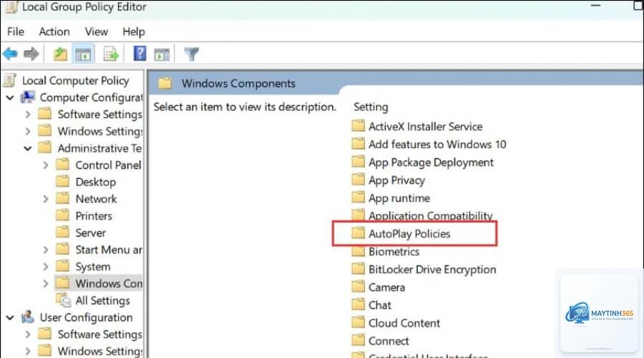Click the folder icon beside Camera
Viewport: 644px width, 358px height.
(x=358, y=286)
